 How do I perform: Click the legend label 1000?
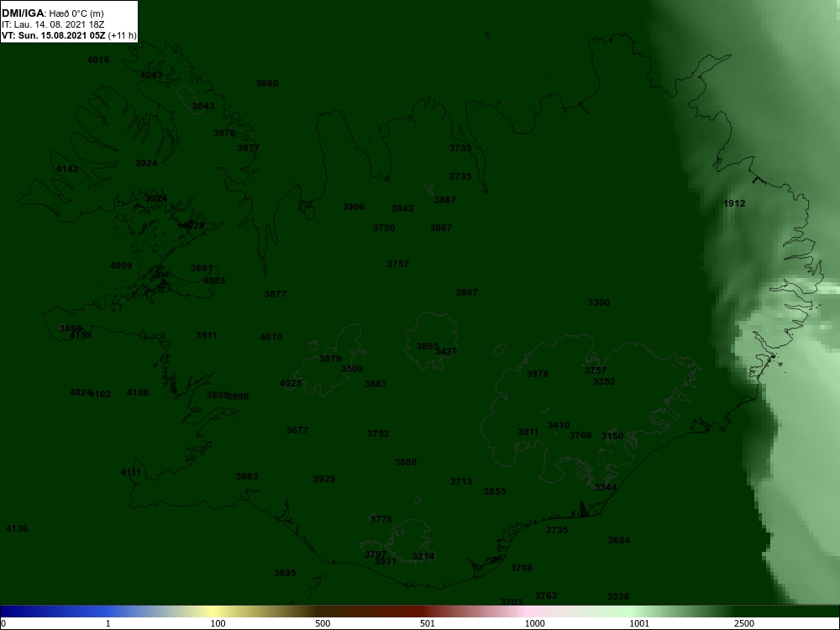pyautogui.click(x=534, y=623)
